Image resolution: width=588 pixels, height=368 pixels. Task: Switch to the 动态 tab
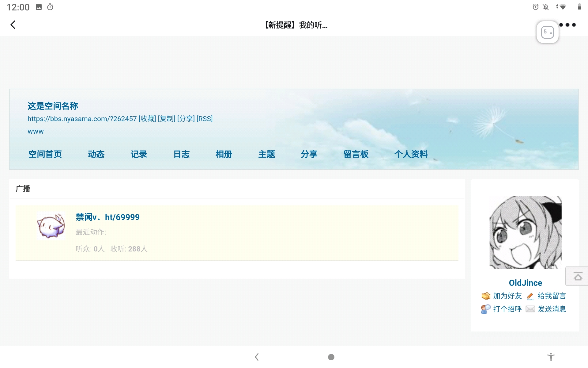click(96, 154)
